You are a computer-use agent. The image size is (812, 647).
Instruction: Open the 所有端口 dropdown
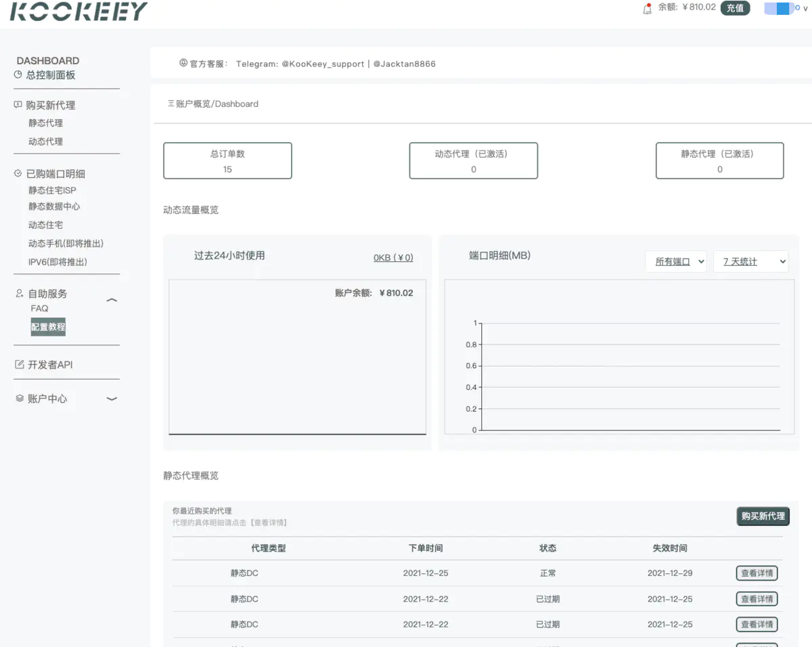click(x=675, y=261)
